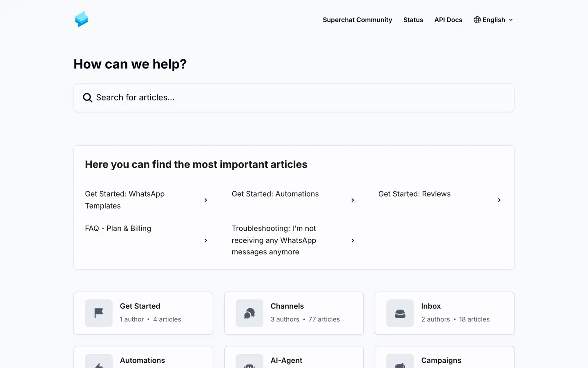
Task: Click the search magnifier icon
Action: click(x=87, y=98)
